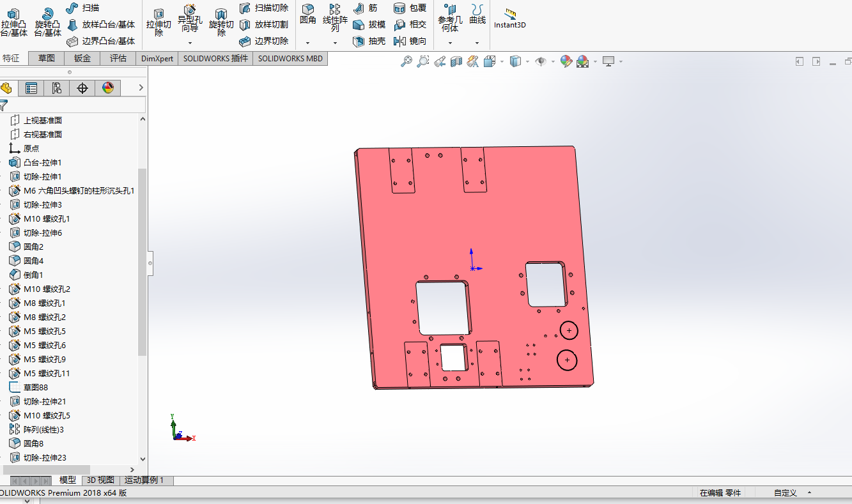The image size is (852, 504).
Task: Use the 抽壳 shell tool
Action: [x=369, y=41]
